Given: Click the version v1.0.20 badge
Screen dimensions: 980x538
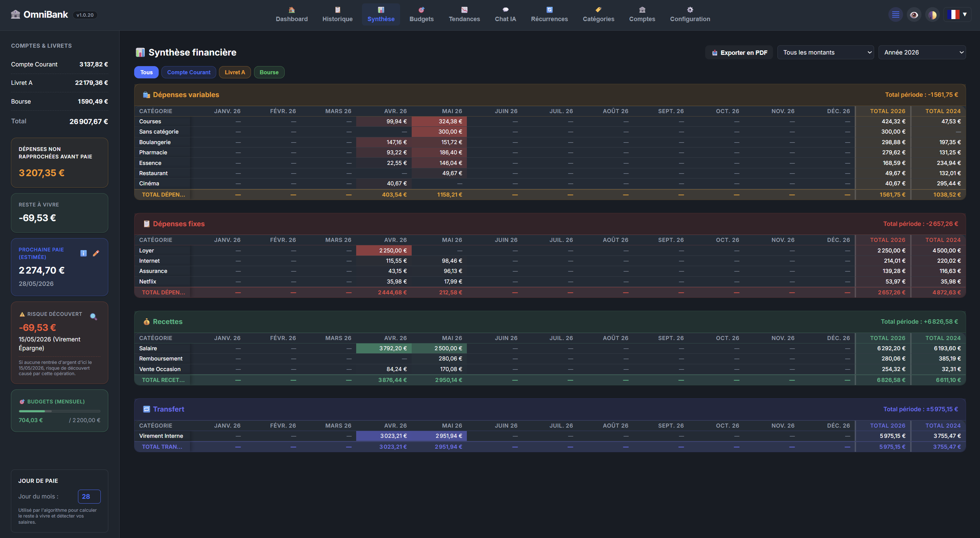Looking at the screenshot, I should pos(85,15).
